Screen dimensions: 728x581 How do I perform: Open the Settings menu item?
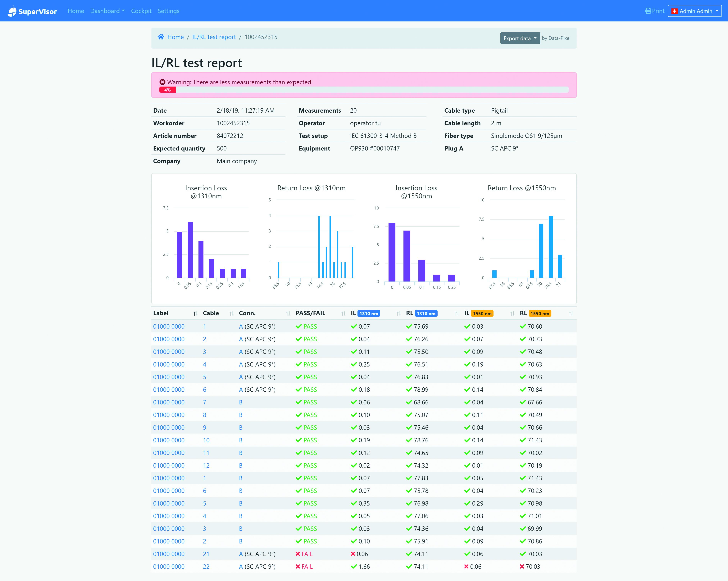168,11
